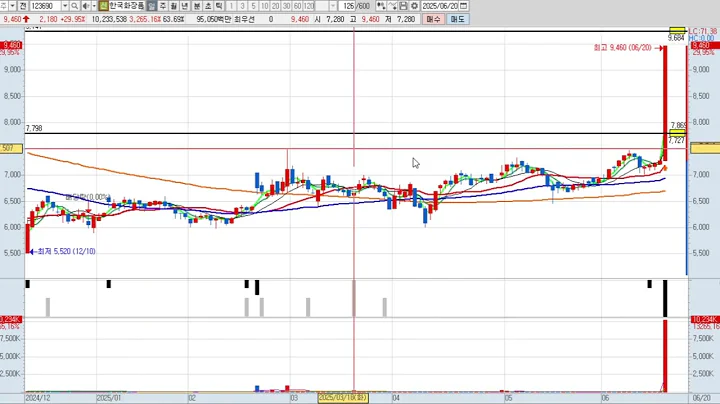Click the 95,050백만 trading value
This screenshot has height=404, width=720.
click(x=214, y=19)
